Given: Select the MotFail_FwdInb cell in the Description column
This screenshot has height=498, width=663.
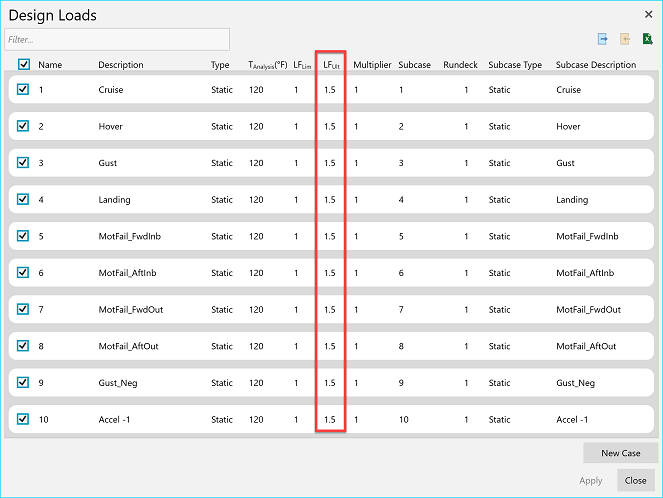Looking at the screenshot, I should (x=130, y=236).
